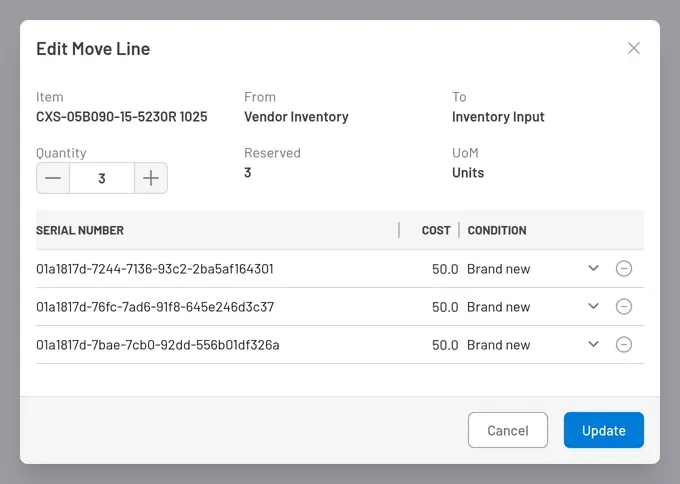Click the quantity input field showing 3
This screenshot has height=484, width=680.
(x=102, y=178)
